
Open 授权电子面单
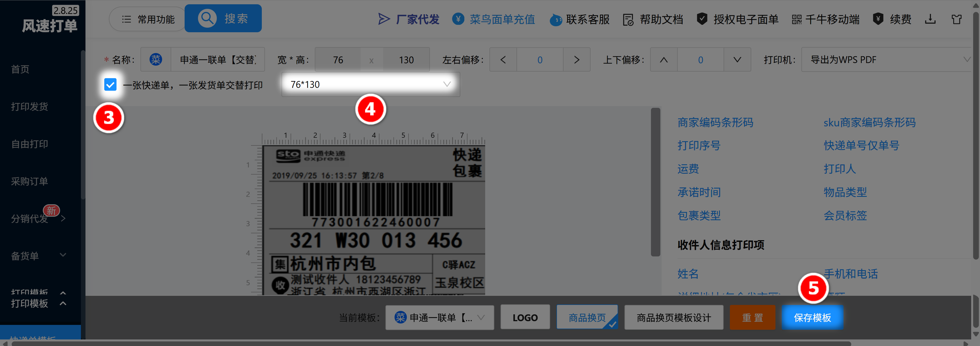point(746,19)
